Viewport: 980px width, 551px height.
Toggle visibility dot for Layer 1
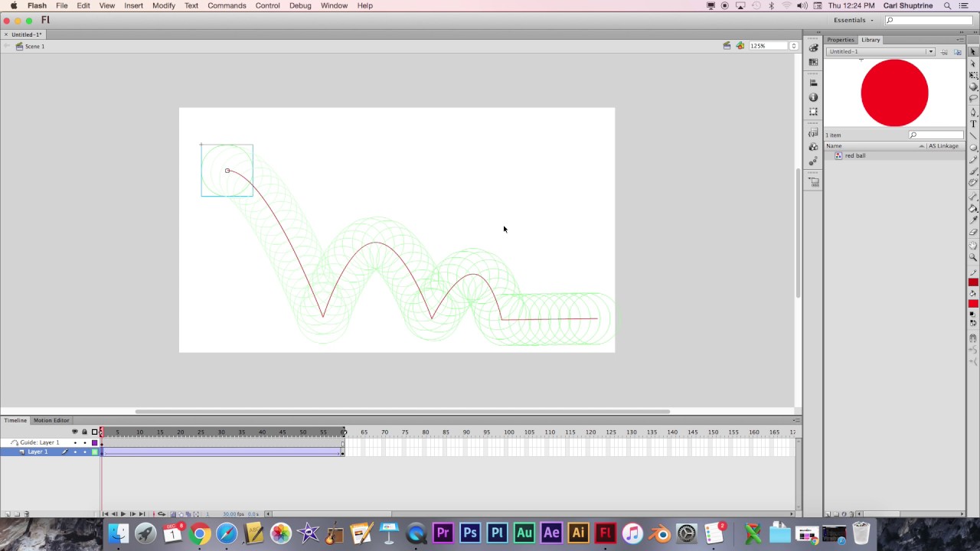point(75,452)
